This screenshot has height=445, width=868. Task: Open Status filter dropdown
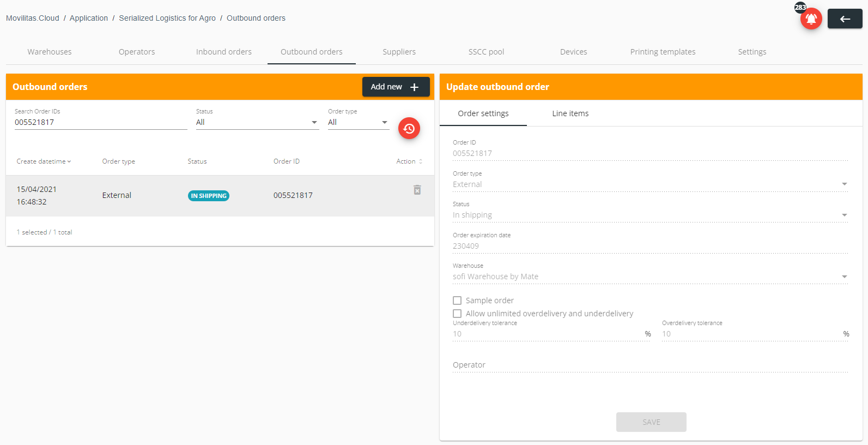[x=257, y=122]
